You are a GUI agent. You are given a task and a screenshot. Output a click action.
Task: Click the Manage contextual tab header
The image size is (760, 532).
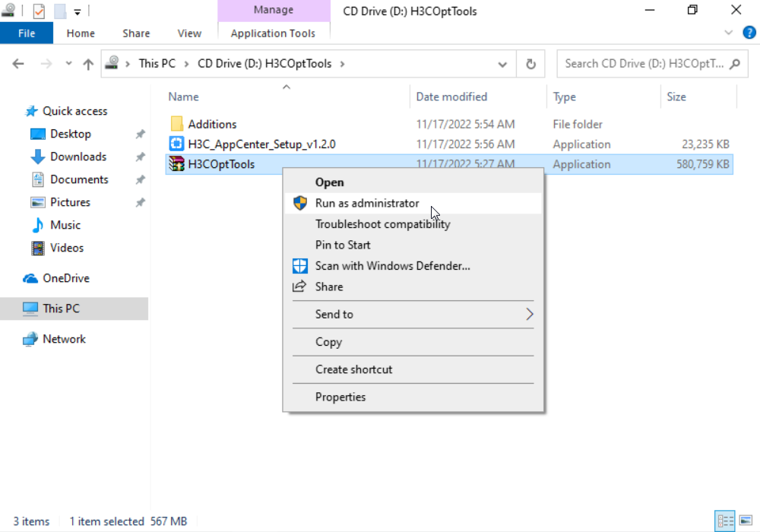(x=274, y=10)
